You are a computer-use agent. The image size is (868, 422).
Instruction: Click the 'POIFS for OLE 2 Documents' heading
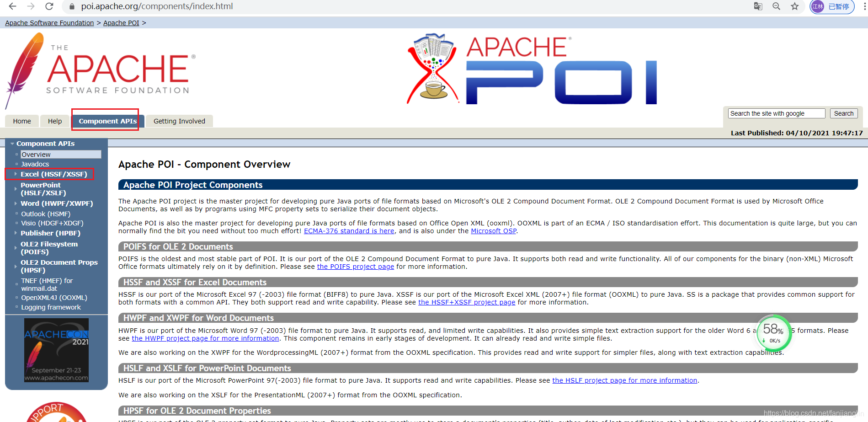[488, 246]
